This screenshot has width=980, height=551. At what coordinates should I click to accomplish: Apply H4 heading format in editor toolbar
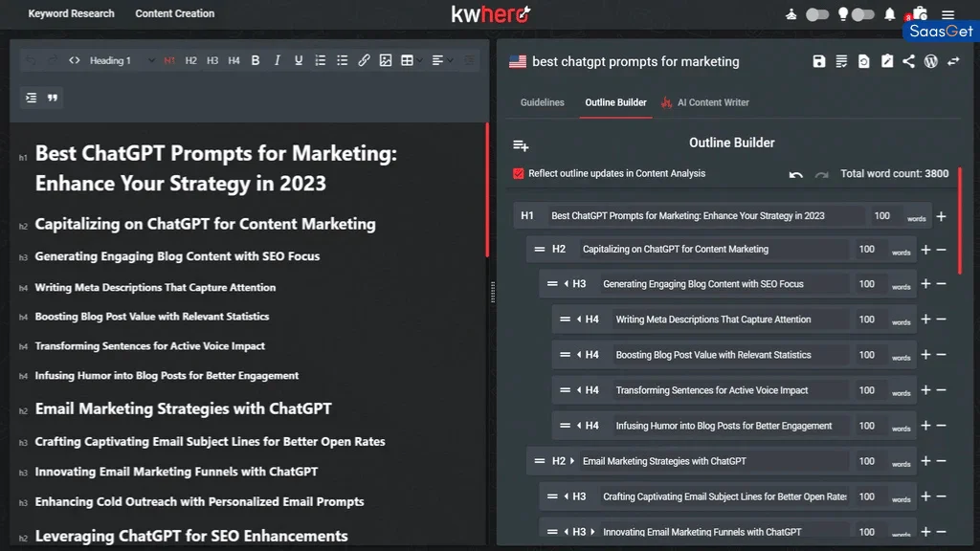[x=234, y=60]
